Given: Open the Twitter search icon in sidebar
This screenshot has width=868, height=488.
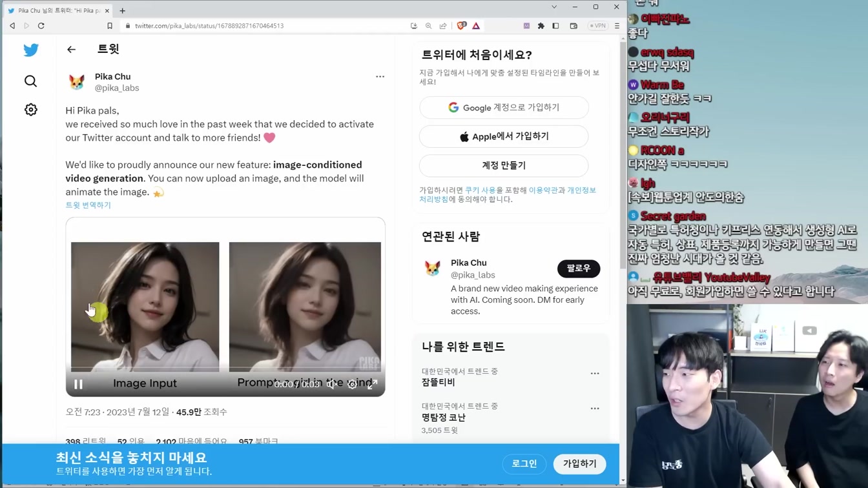Looking at the screenshot, I should click(x=30, y=81).
